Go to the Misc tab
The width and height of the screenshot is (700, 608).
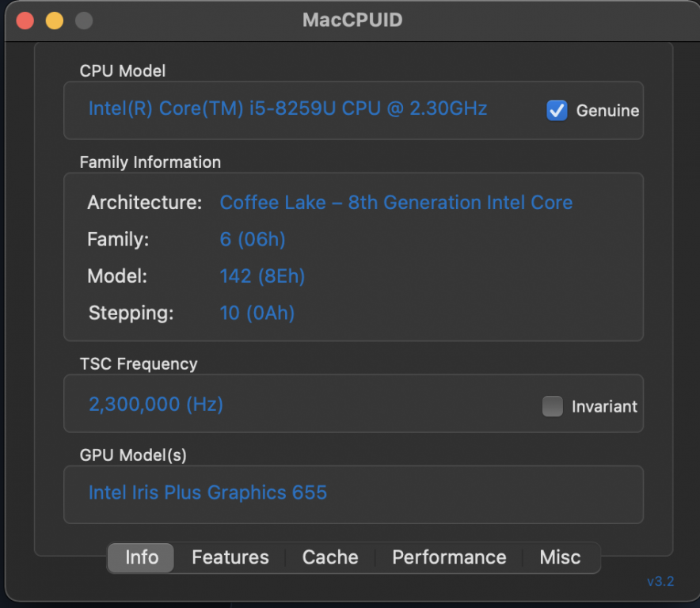click(560, 557)
